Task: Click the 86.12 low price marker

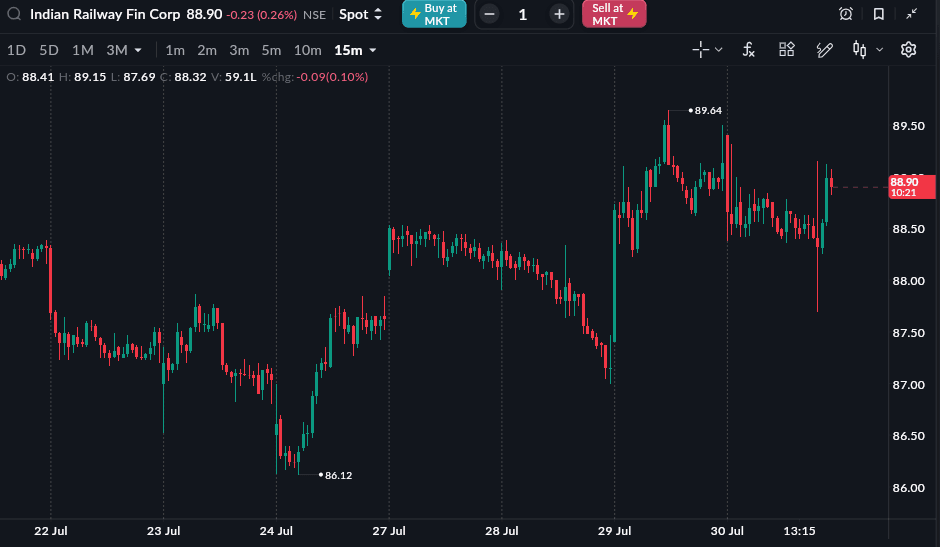Action: click(338, 475)
